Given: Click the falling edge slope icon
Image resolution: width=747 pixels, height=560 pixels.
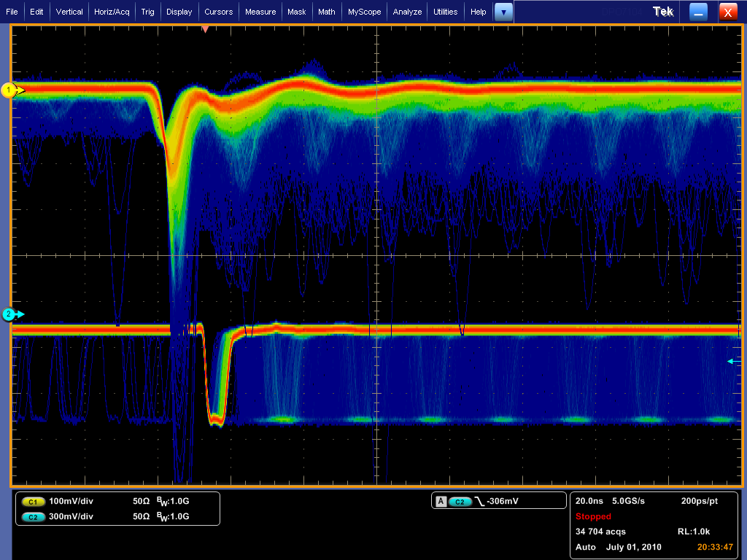Looking at the screenshot, I should click(x=479, y=502).
